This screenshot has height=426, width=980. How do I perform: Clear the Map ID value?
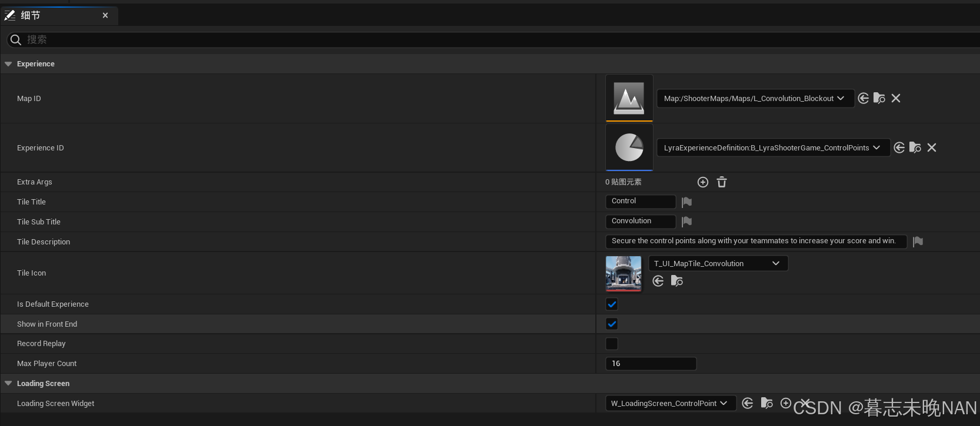[896, 98]
